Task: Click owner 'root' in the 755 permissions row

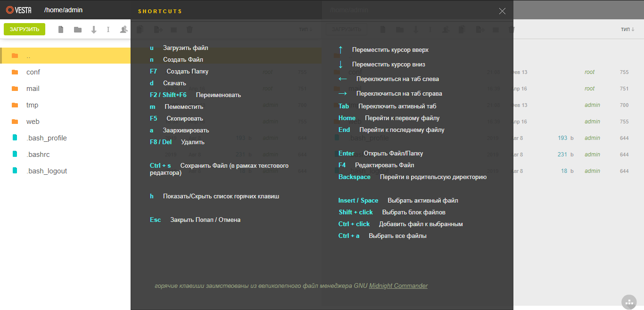Action: point(589,72)
